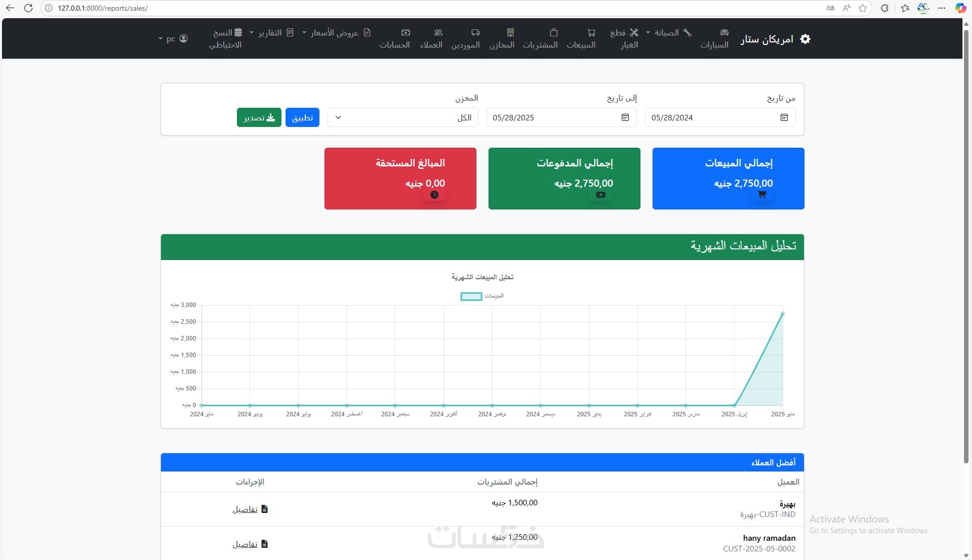Open calendar picker in من تاريخ field
The image size is (972, 560).
coord(784,117)
